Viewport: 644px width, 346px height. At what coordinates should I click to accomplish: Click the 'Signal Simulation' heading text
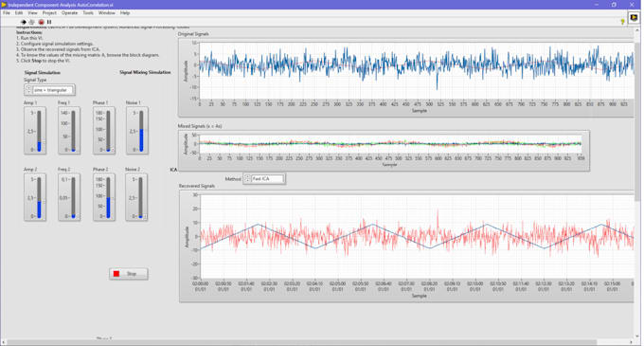(x=43, y=72)
